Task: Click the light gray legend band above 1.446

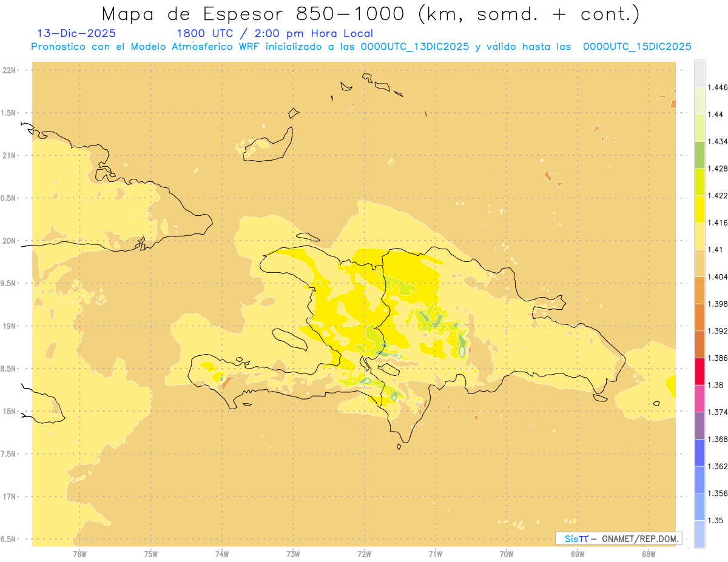Action: (699, 73)
